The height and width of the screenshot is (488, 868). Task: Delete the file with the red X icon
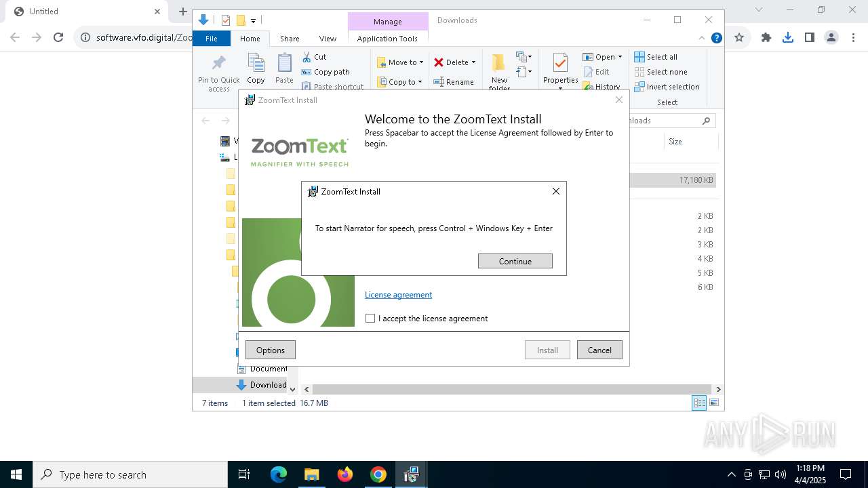(439, 62)
